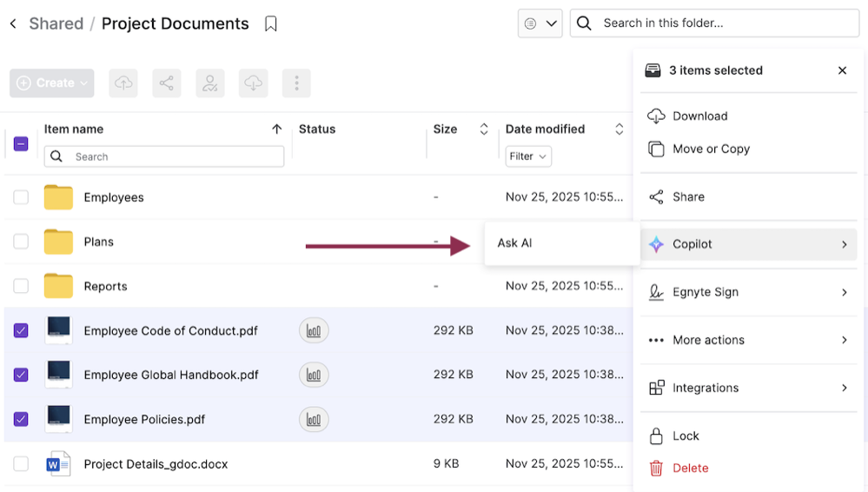This screenshot has width=868, height=492.
Task: Check the Project Details_gdoc.docx checkbox
Action: pos(21,463)
